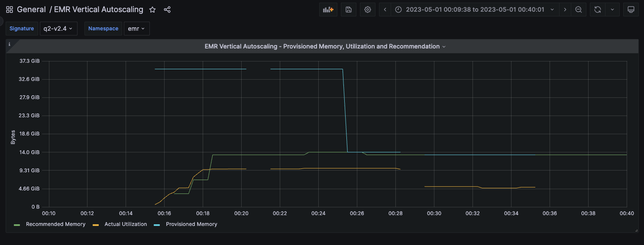The height and width of the screenshot is (245, 644).
Task: Toggle Recommended Memory series in legend
Action: point(55,224)
